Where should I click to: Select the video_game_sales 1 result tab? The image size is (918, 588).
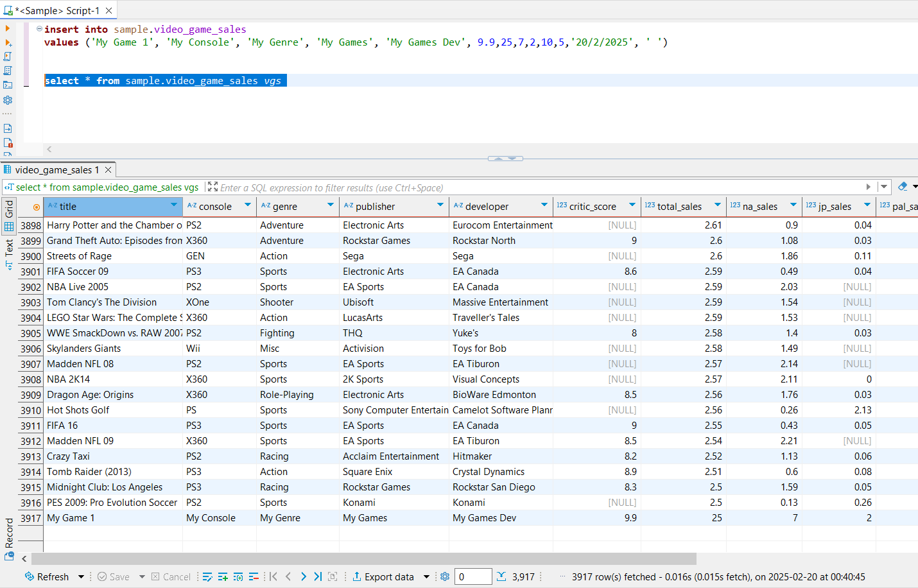tap(57, 169)
